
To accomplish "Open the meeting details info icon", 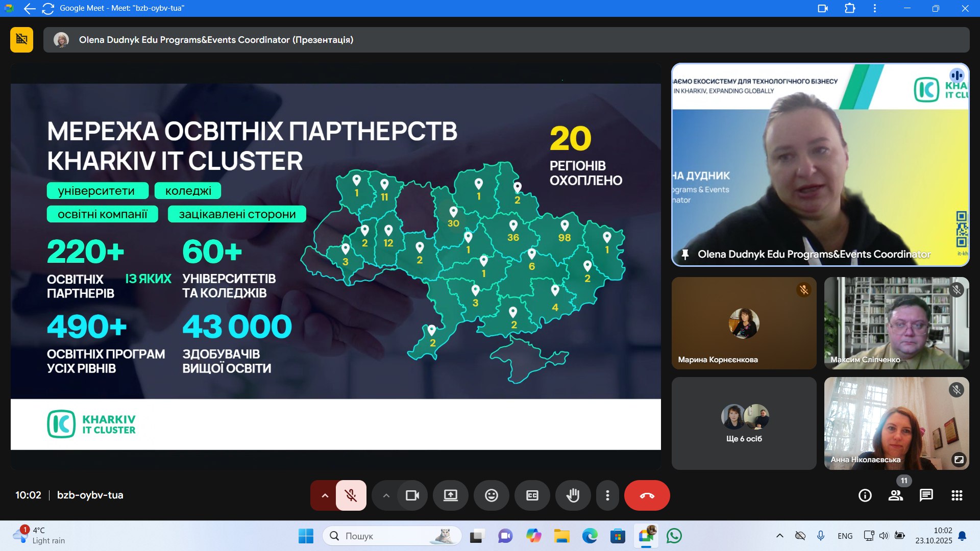I will (865, 495).
